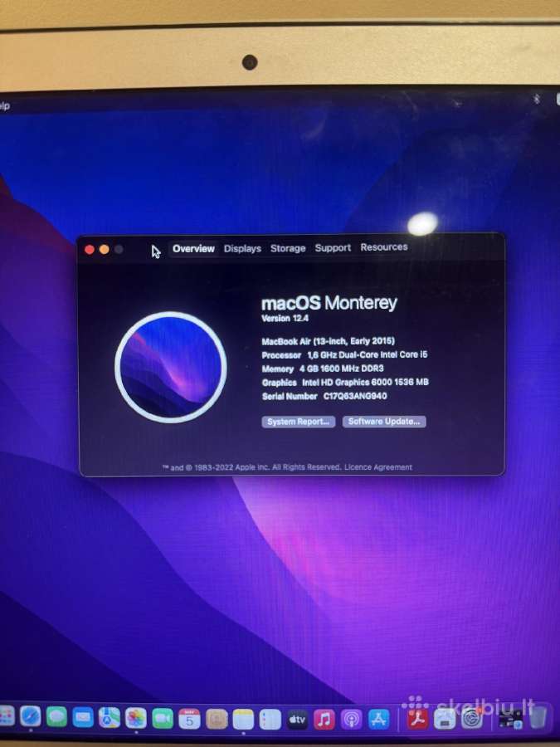Open the recent files stack in dock
560x747 pixels.
pyautogui.click(x=510, y=717)
